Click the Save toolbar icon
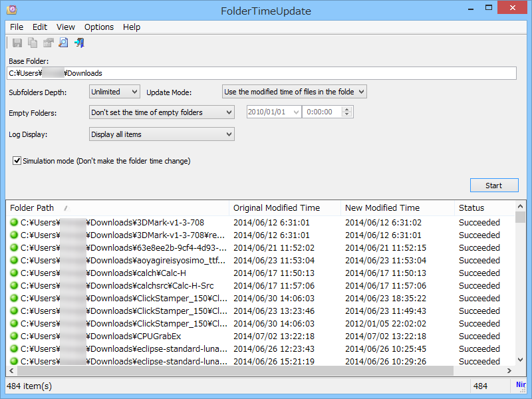 pyautogui.click(x=17, y=43)
